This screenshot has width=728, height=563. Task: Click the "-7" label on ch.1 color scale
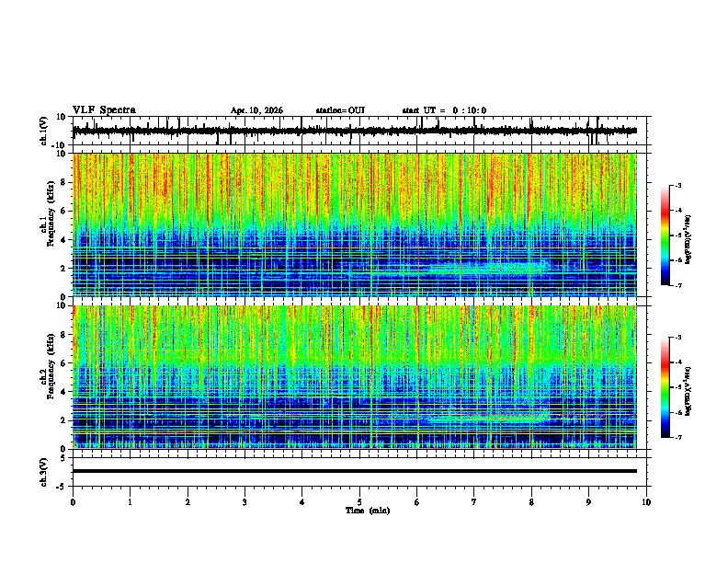point(678,285)
